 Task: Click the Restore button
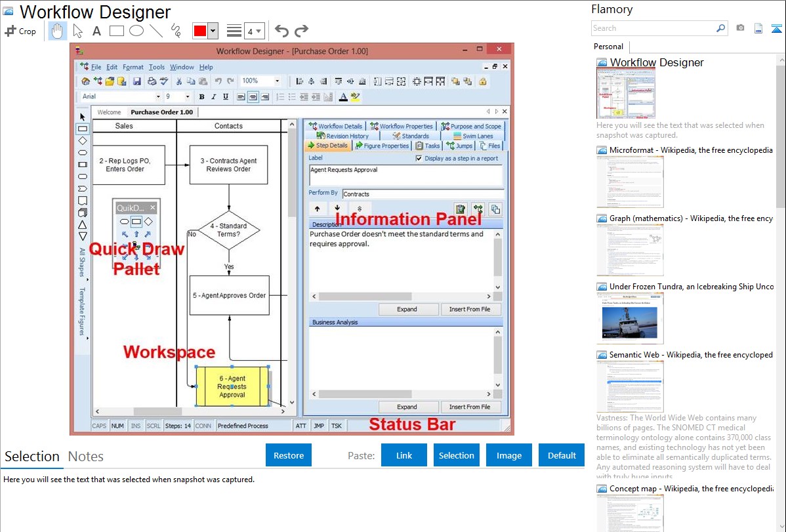(x=288, y=455)
